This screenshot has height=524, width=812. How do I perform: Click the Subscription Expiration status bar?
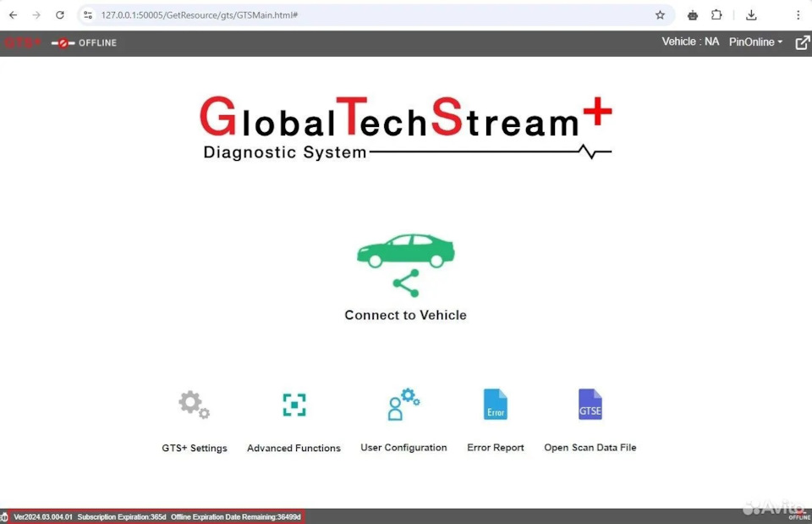[x=123, y=516]
